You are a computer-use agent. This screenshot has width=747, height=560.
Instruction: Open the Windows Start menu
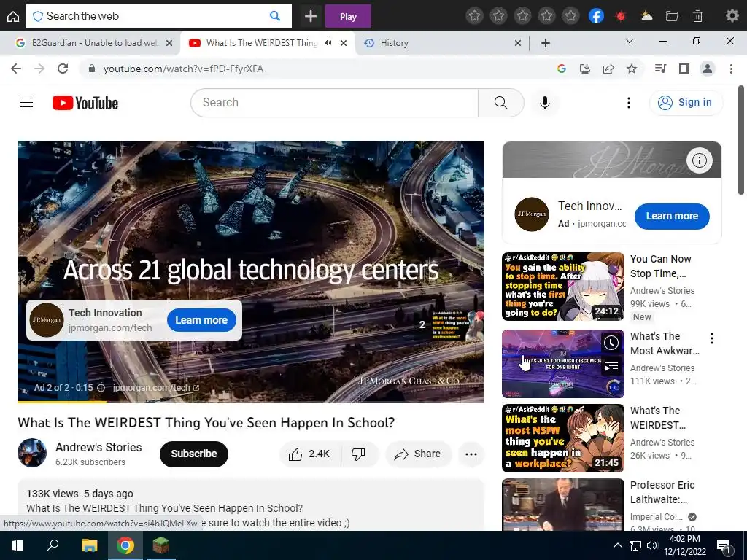(x=18, y=545)
